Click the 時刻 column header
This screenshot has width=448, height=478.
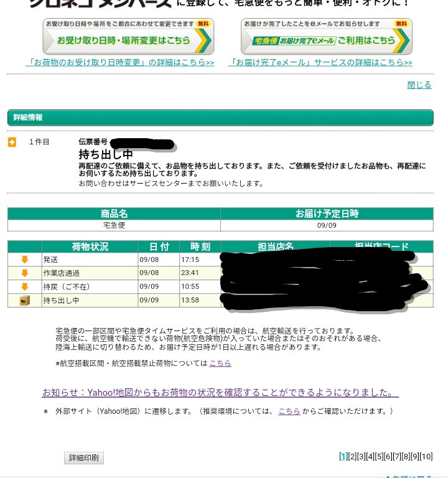pos(200,246)
